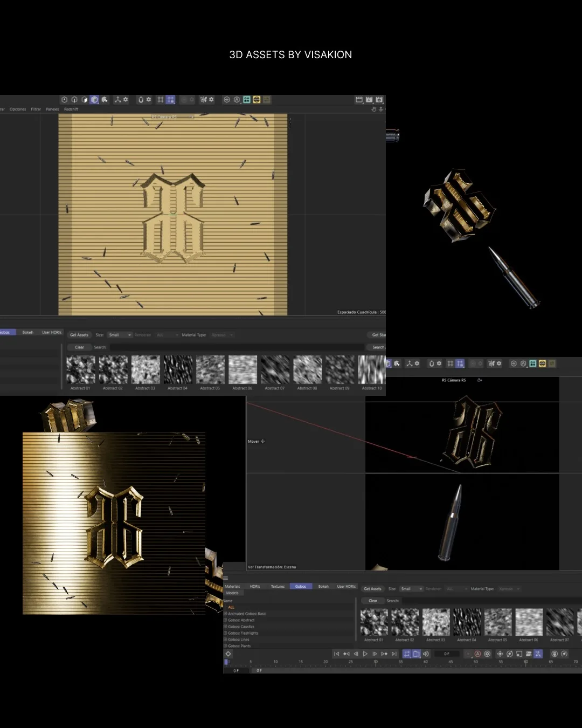The height and width of the screenshot is (728, 582).
Task: Click the rightmost circular icon on timeline bar
Action: coord(564,654)
